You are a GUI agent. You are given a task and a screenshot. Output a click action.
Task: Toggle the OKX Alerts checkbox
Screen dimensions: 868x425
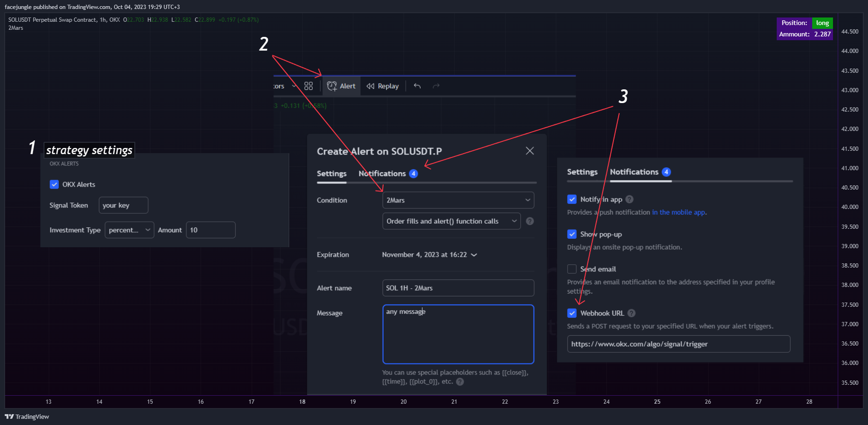(x=54, y=184)
